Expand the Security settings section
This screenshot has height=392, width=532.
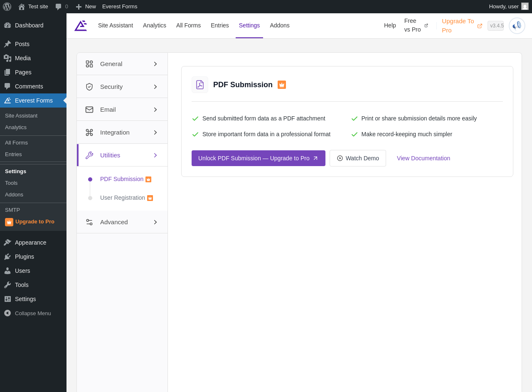122,87
